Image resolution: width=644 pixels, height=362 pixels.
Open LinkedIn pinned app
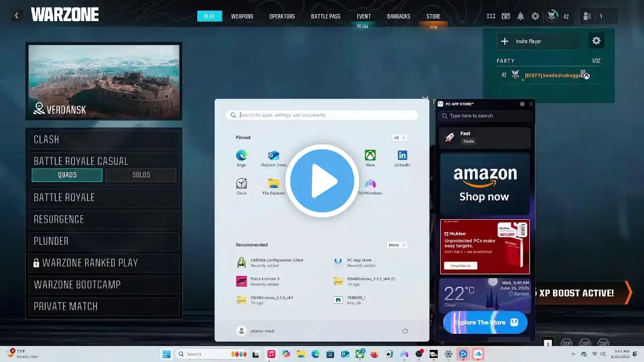click(402, 158)
